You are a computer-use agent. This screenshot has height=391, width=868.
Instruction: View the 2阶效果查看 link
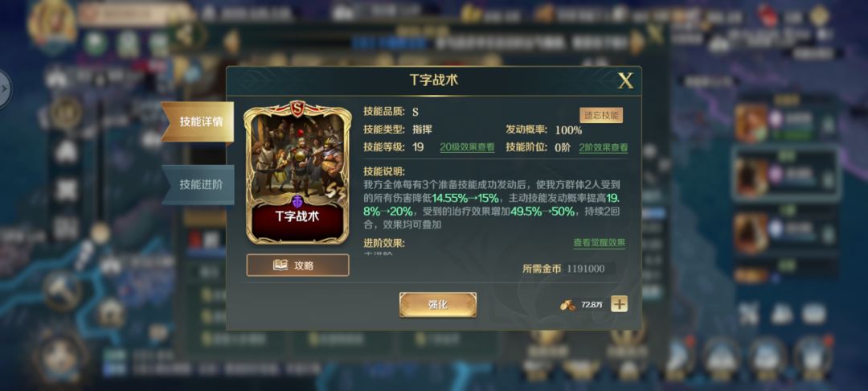click(604, 147)
